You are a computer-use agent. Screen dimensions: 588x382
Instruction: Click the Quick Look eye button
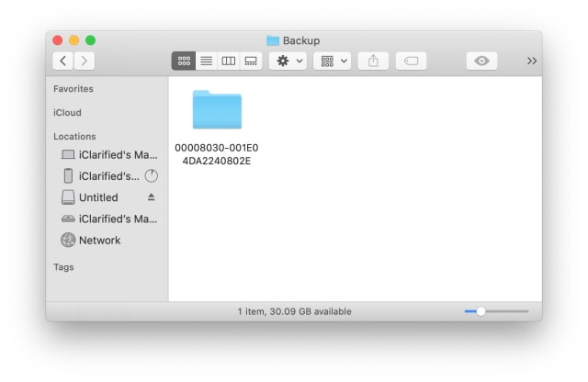[481, 61]
